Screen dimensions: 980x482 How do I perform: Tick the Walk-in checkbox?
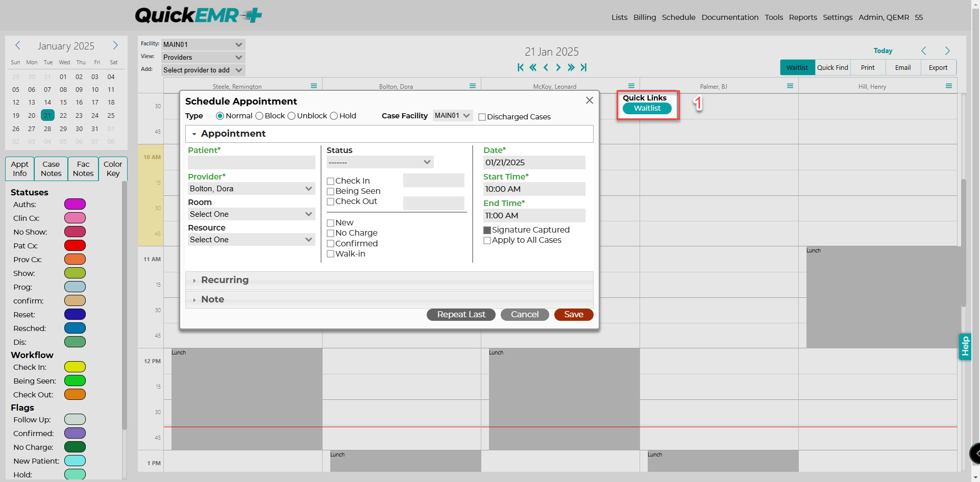coord(331,254)
